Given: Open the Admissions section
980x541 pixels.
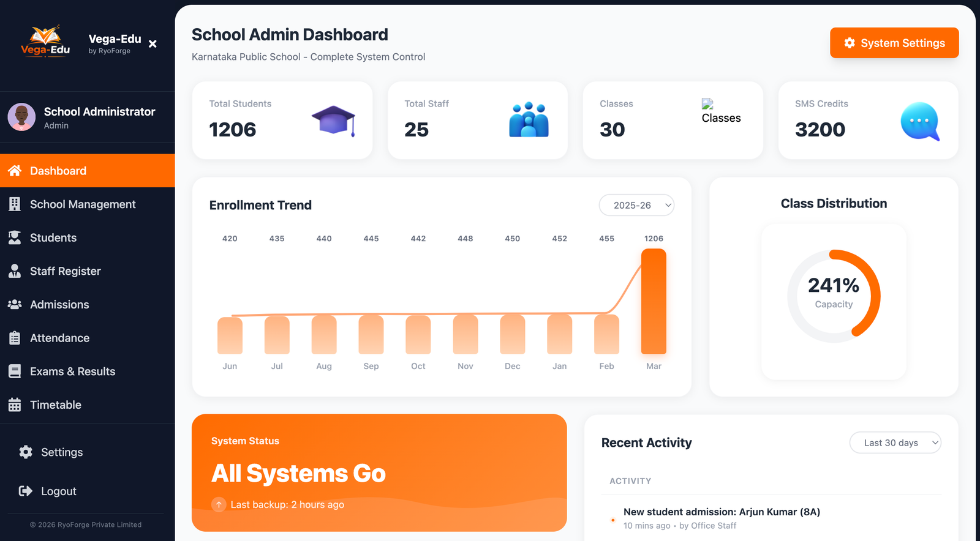Looking at the screenshot, I should coord(88,304).
